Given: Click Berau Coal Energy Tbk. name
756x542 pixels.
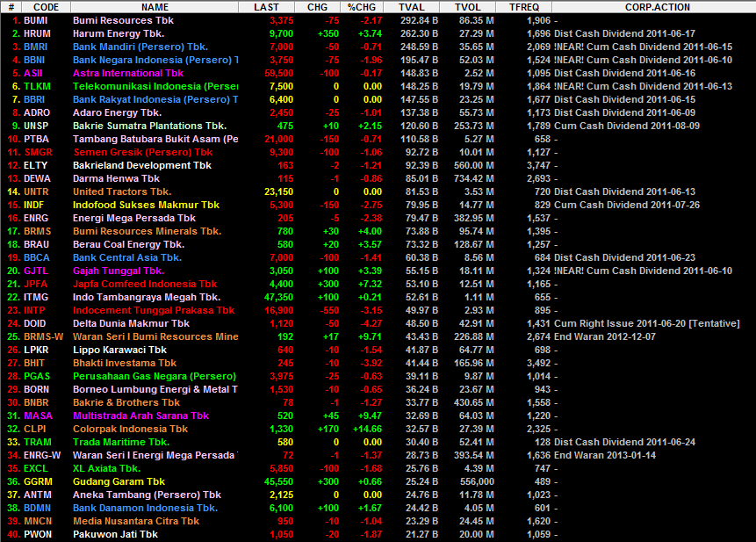Looking at the screenshot, I should click(129, 244).
